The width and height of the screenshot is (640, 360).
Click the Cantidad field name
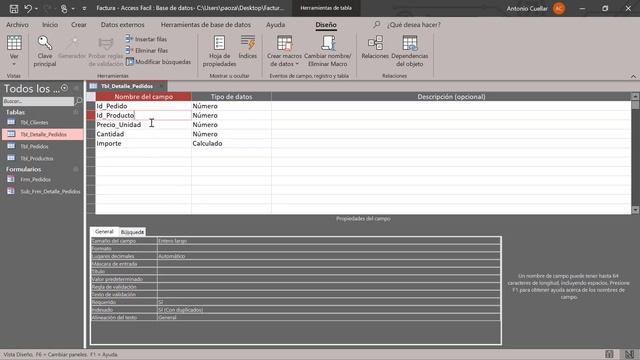(x=110, y=134)
